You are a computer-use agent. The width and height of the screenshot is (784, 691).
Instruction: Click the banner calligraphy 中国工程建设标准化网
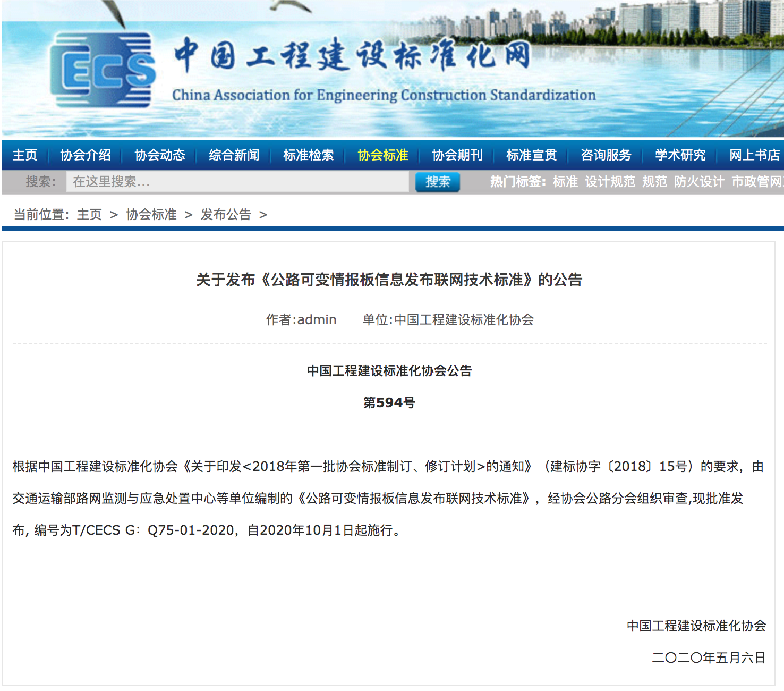coord(352,55)
